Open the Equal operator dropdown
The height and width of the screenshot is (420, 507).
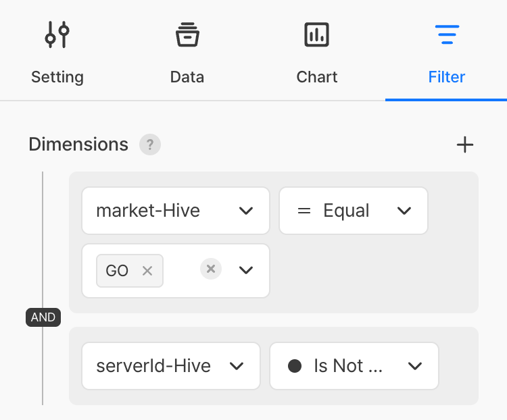click(x=354, y=211)
